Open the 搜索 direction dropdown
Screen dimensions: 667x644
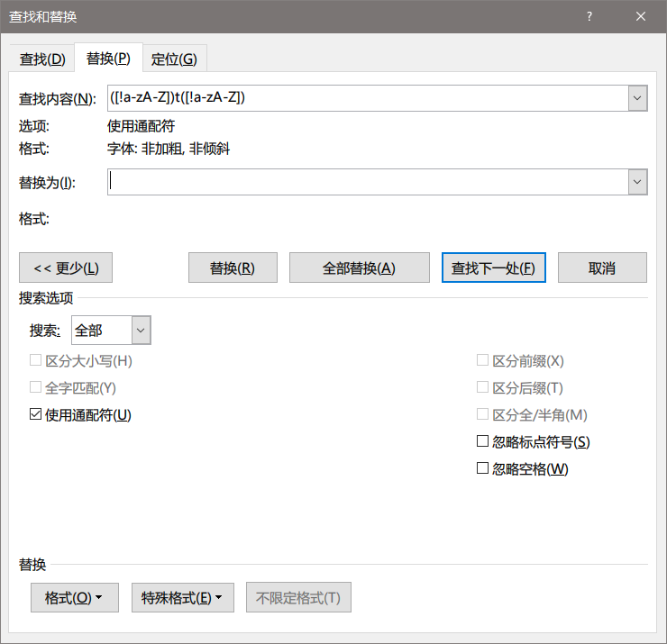coord(141,331)
